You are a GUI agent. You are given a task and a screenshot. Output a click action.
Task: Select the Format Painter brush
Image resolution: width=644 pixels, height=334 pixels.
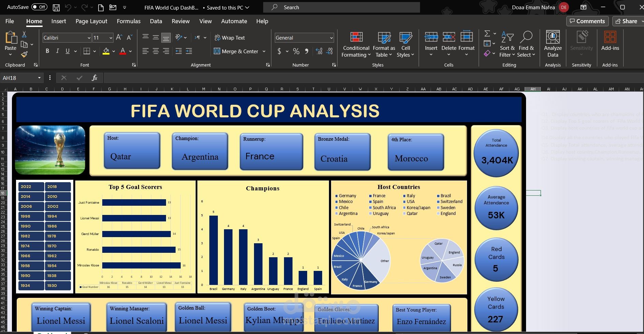point(24,54)
